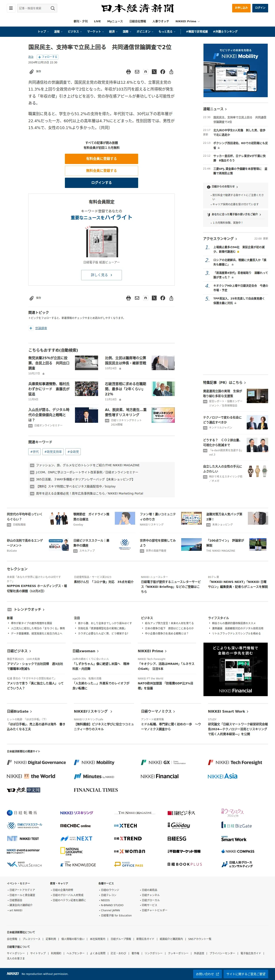This screenshot has height=980, width=275.
Task: Open the #弁護士ランキング navigation tag
Action: (225, 32)
